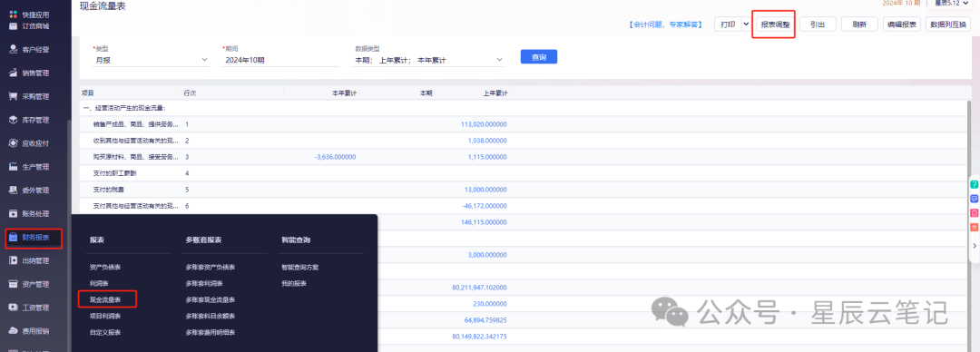Click the 报表调整 button

[x=774, y=25]
